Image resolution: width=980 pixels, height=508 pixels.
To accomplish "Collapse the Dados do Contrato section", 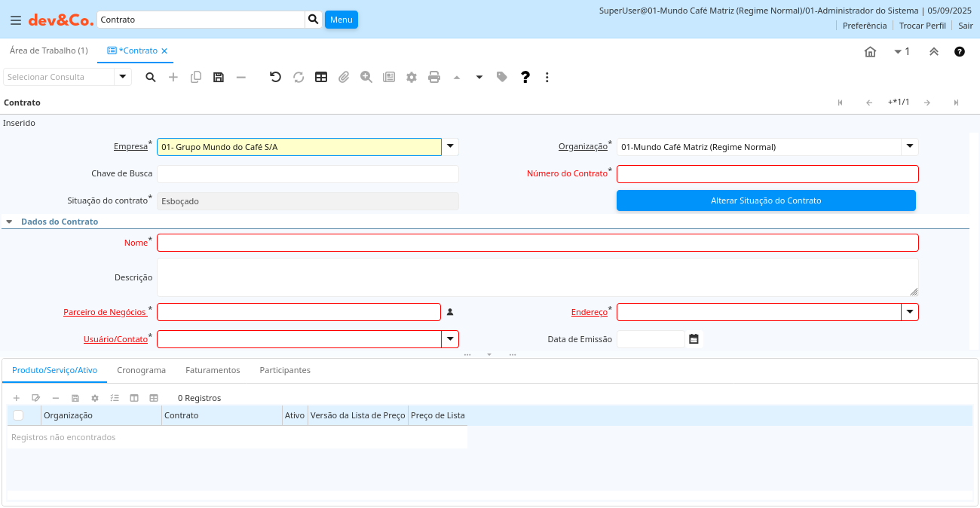I will point(10,222).
